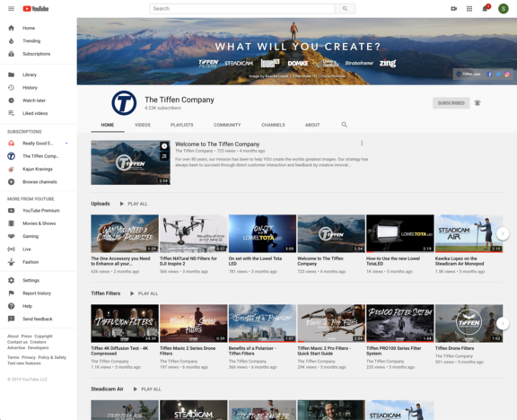Click The Tiffen Company channel avatar
517x420 pixels.
pos(124,103)
